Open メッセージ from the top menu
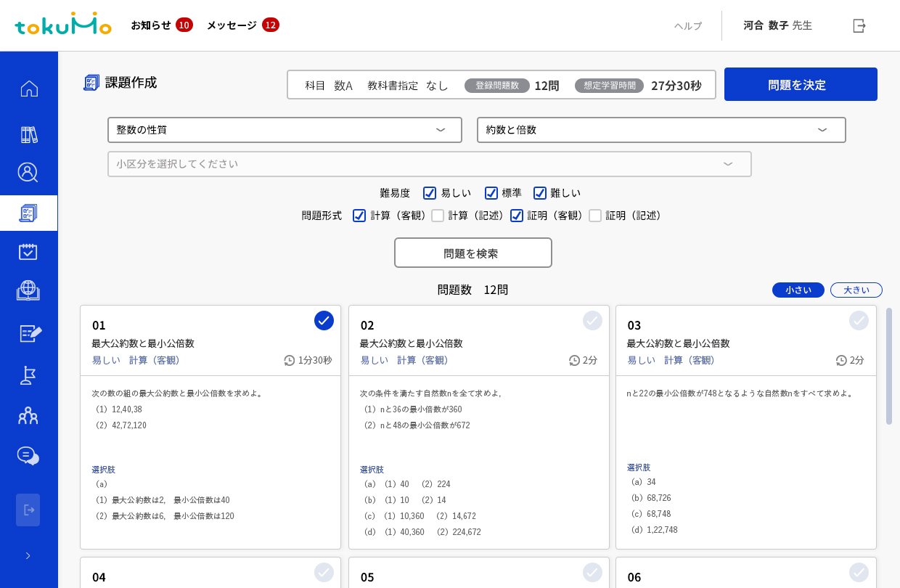 [x=232, y=25]
